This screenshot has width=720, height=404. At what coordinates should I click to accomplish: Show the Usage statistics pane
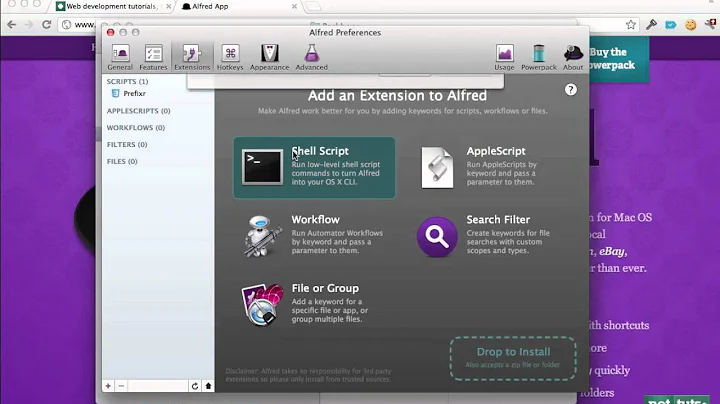tap(504, 57)
